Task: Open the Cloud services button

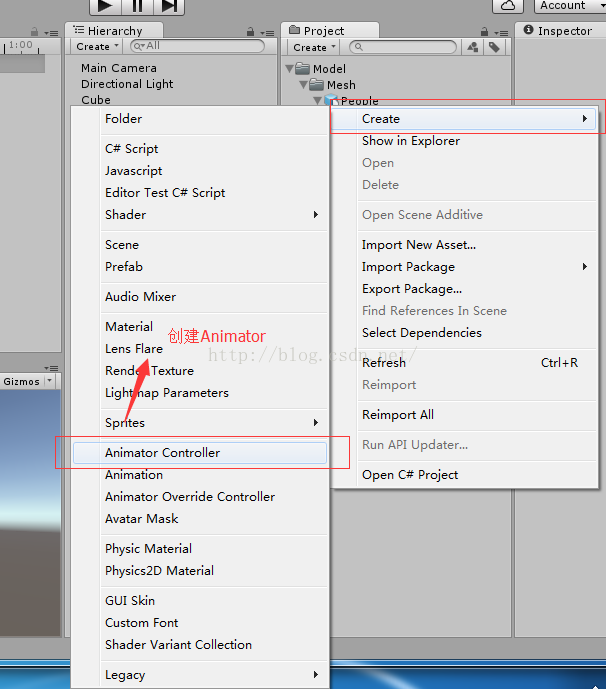Action: pos(508,6)
